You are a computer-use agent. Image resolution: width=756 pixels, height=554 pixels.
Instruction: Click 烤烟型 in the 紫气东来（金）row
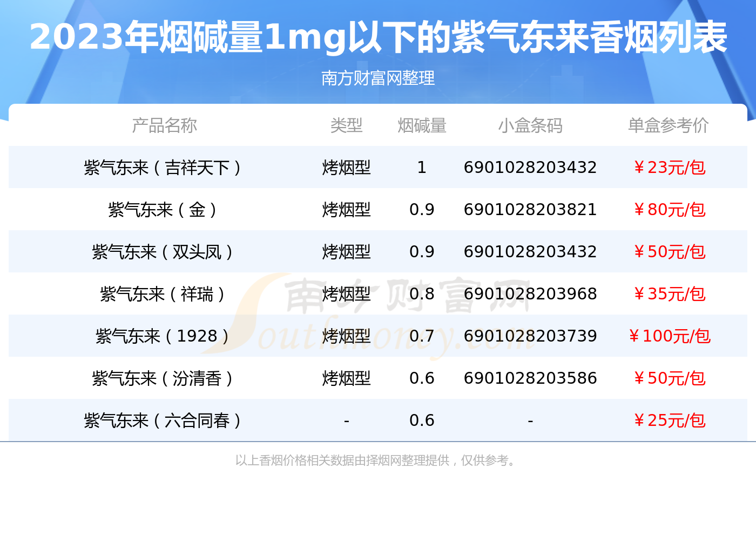point(346,210)
